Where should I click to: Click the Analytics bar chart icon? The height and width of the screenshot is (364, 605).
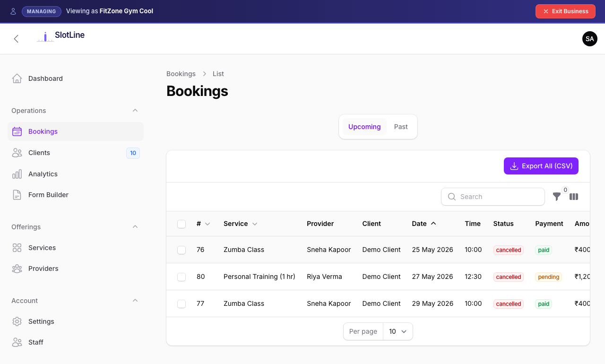[17, 174]
